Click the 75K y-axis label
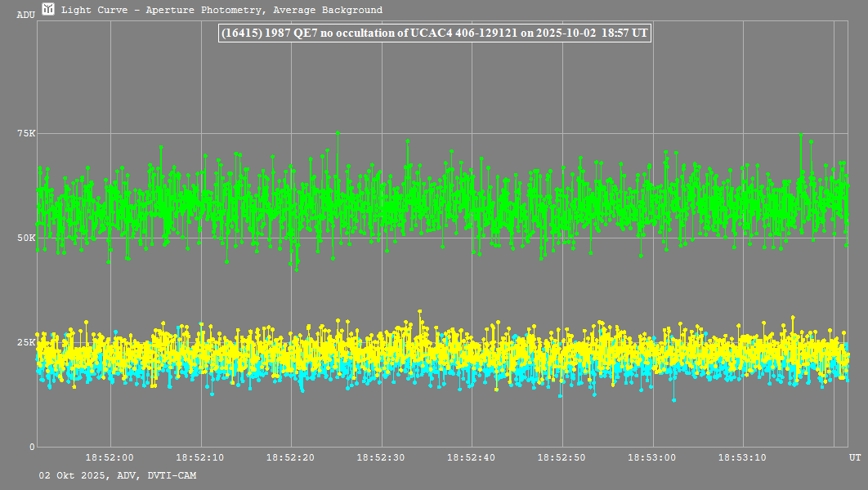 point(26,133)
